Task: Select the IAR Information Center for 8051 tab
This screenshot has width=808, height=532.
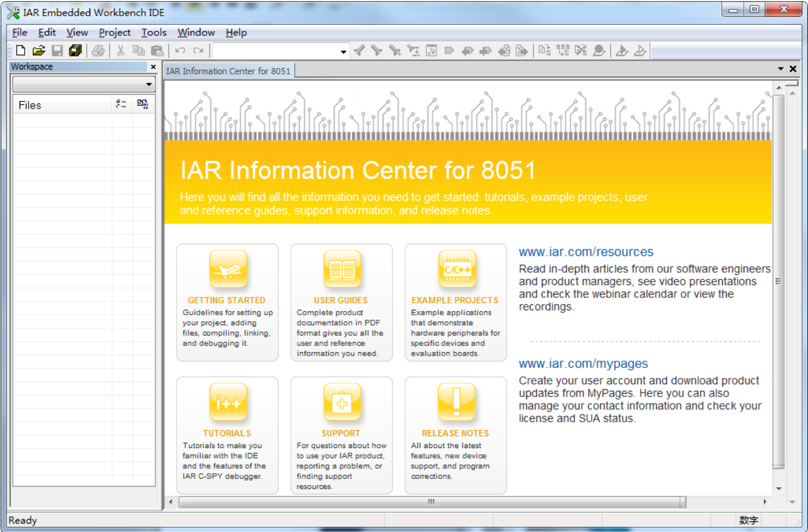Action: point(229,71)
